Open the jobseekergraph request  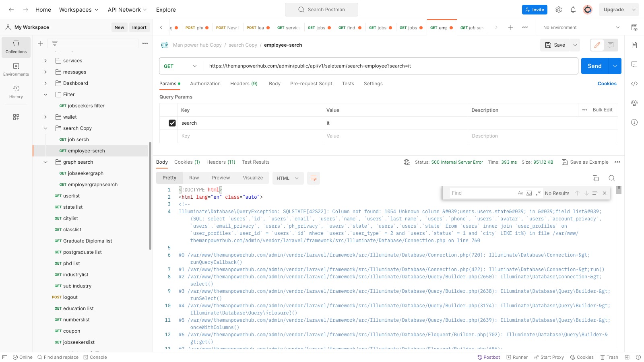[85, 173]
